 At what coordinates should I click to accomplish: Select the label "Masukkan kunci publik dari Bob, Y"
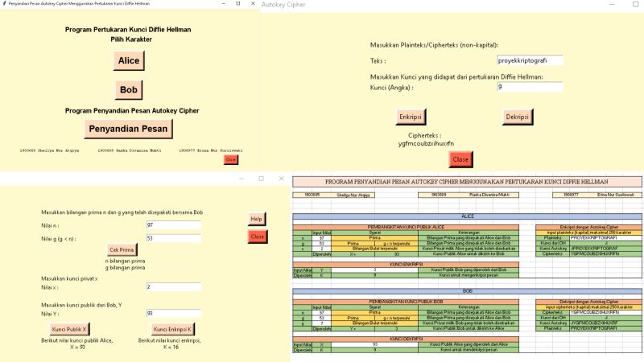pyautogui.click(x=81, y=306)
